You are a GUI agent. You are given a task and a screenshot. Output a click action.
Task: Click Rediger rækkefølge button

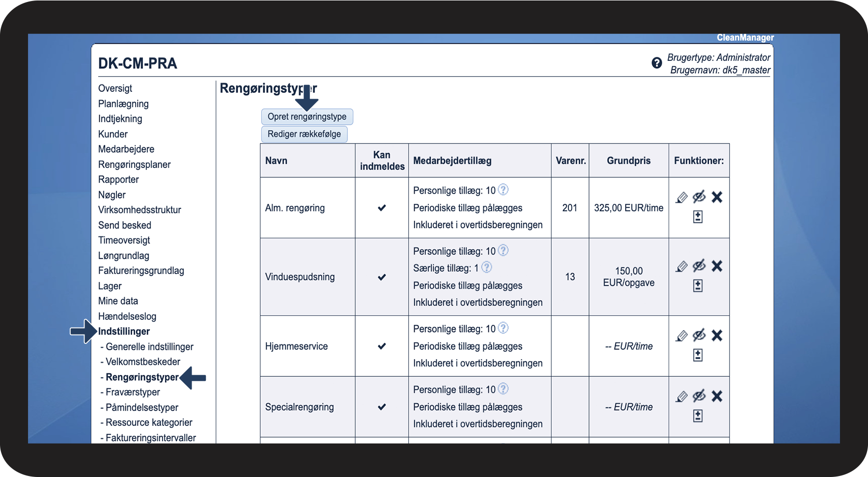point(304,134)
